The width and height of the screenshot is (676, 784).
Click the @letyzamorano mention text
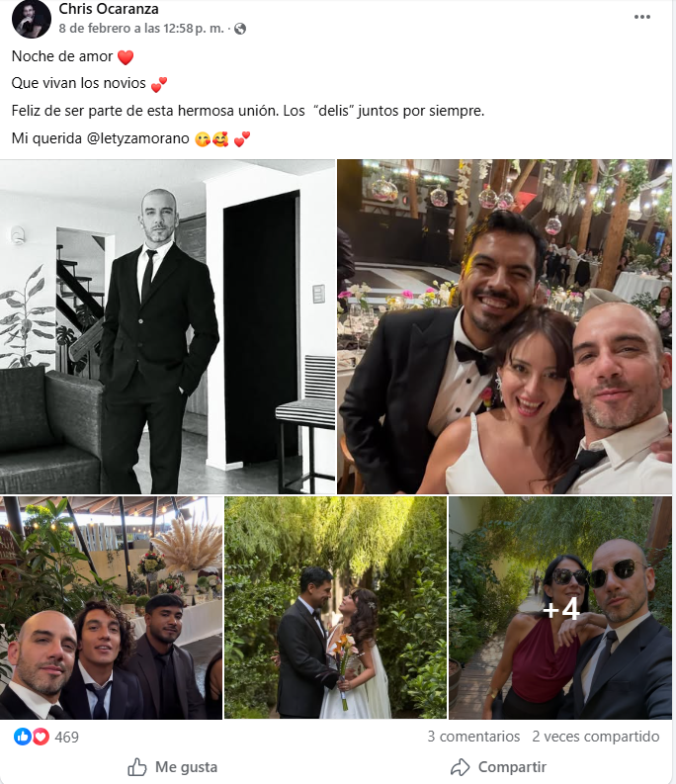(138, 138)
